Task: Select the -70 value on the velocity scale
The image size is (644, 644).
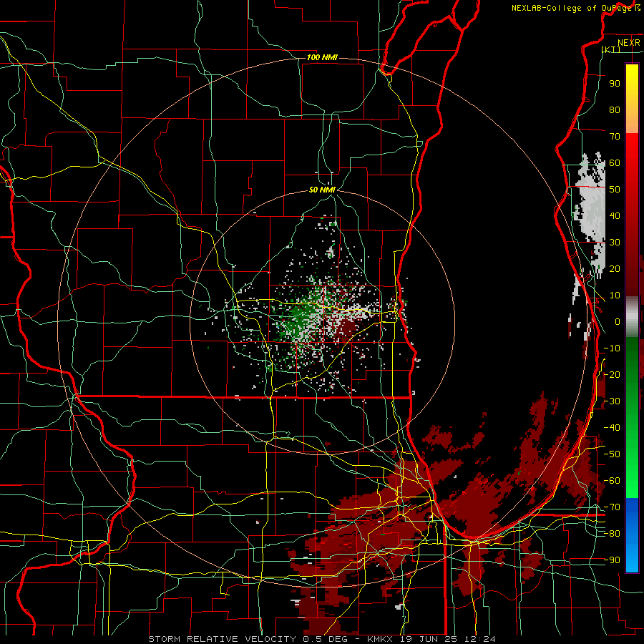Action: [x=612, y=507]
